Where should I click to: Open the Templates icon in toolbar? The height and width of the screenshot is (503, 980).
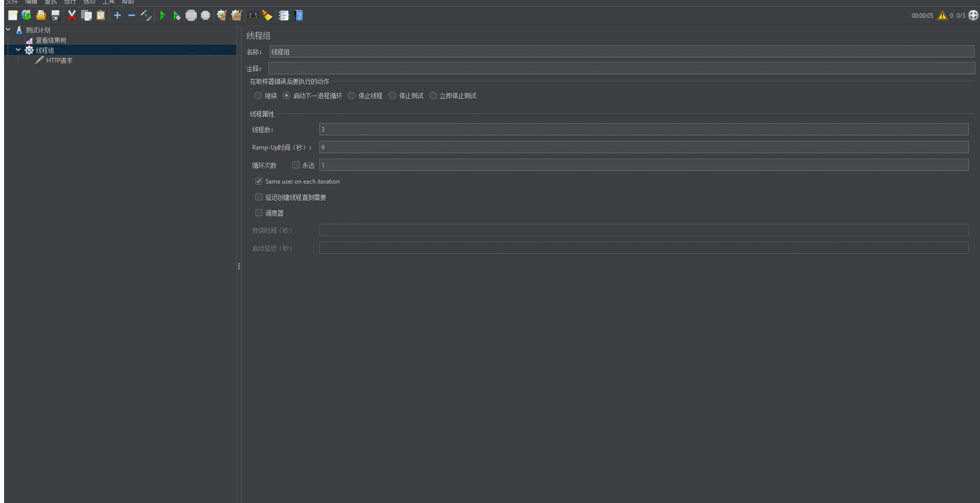coord(26,16)
